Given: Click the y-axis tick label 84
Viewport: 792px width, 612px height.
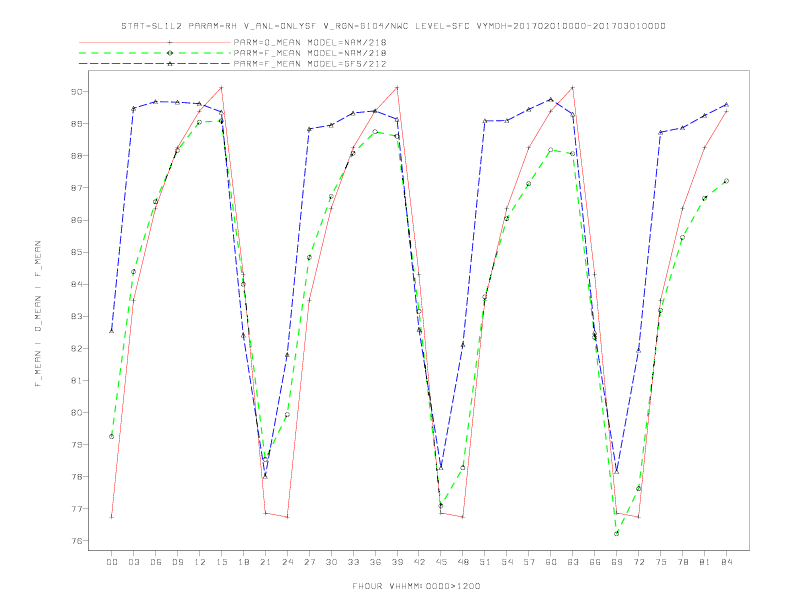Looking at the screenshot, I should point(76,284).
